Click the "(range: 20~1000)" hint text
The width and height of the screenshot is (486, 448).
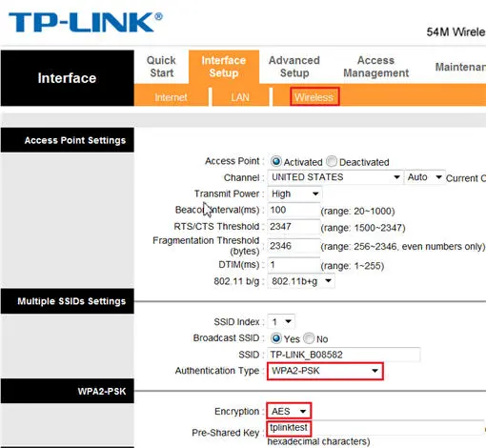[x=357, y=212]
